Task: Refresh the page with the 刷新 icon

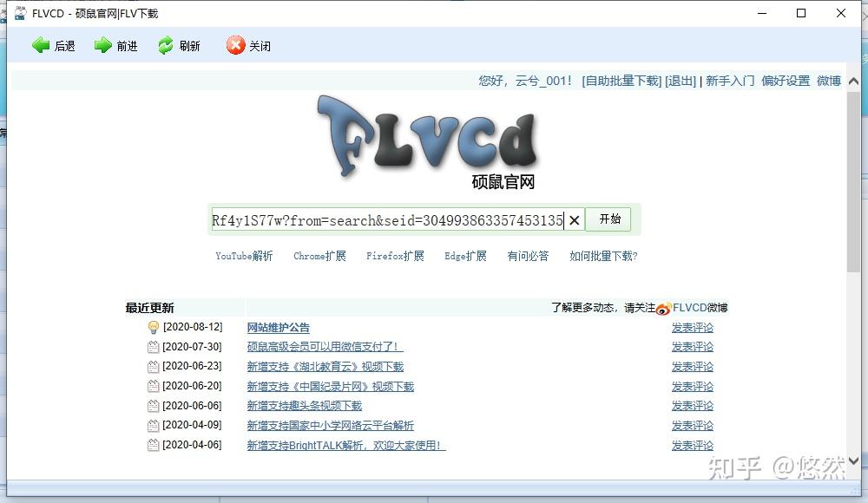Action: click(165, 46)
